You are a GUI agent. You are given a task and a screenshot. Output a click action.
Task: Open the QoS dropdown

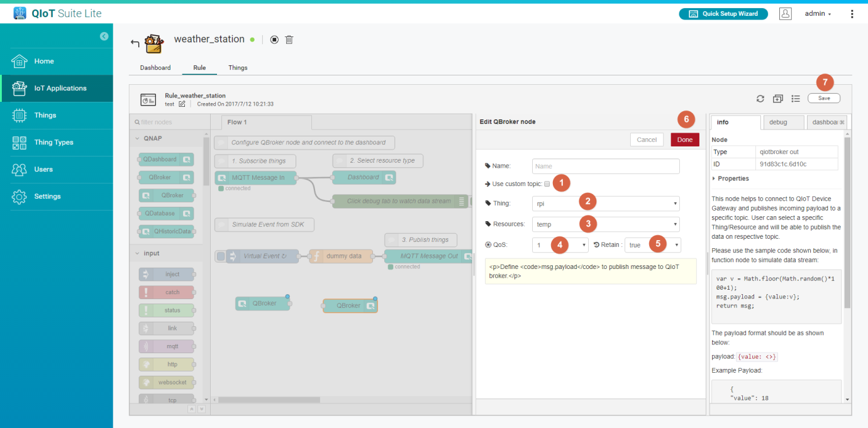(x=560, y=245)
